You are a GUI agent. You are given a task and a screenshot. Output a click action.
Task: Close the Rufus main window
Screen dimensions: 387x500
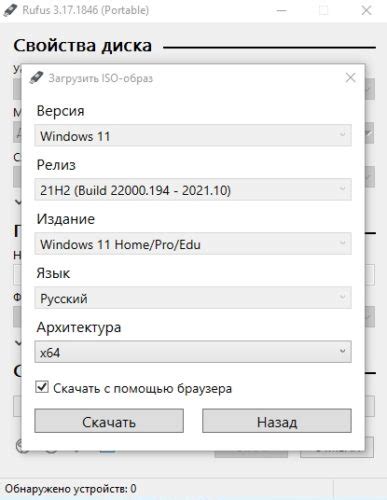[366, 10]
